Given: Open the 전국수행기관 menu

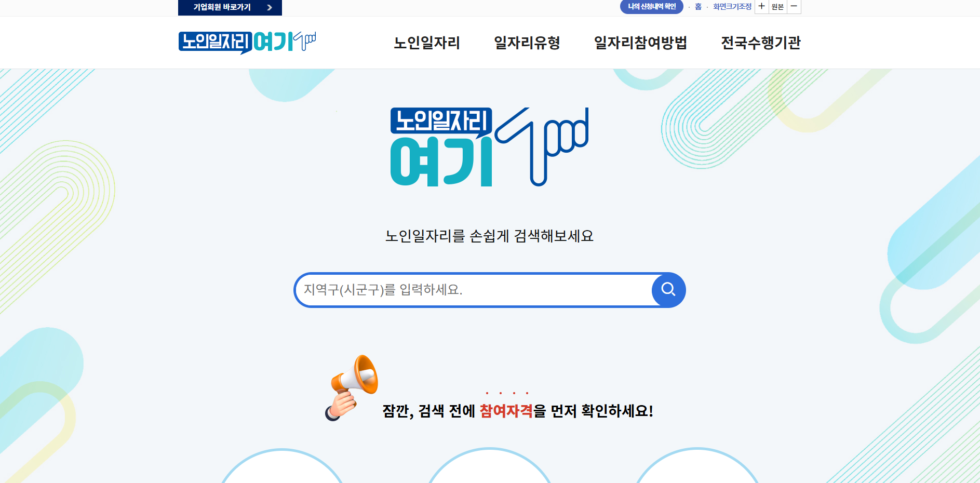Looking at the screenshot, I should coord(761,43).
